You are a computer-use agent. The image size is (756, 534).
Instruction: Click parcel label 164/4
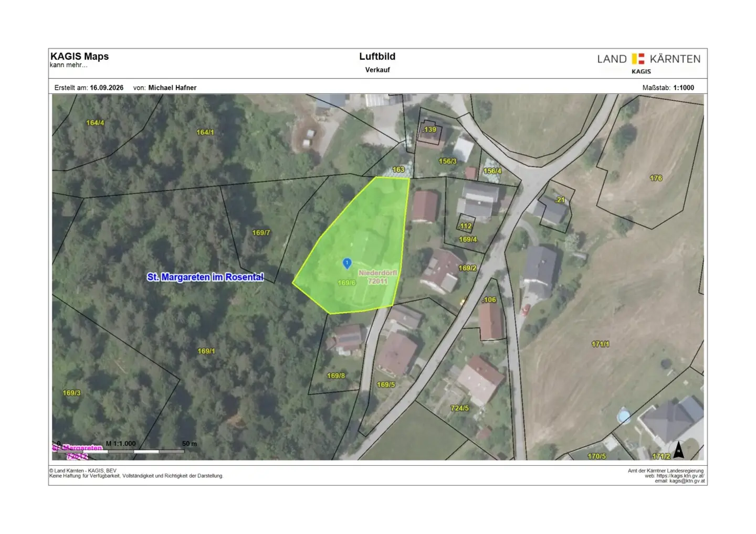point(95,123)
